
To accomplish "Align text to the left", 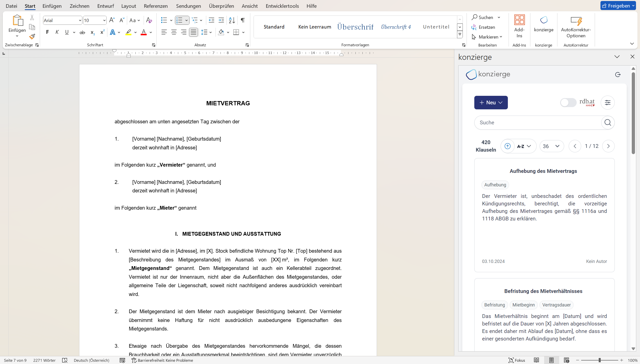I will click(164, 32).
